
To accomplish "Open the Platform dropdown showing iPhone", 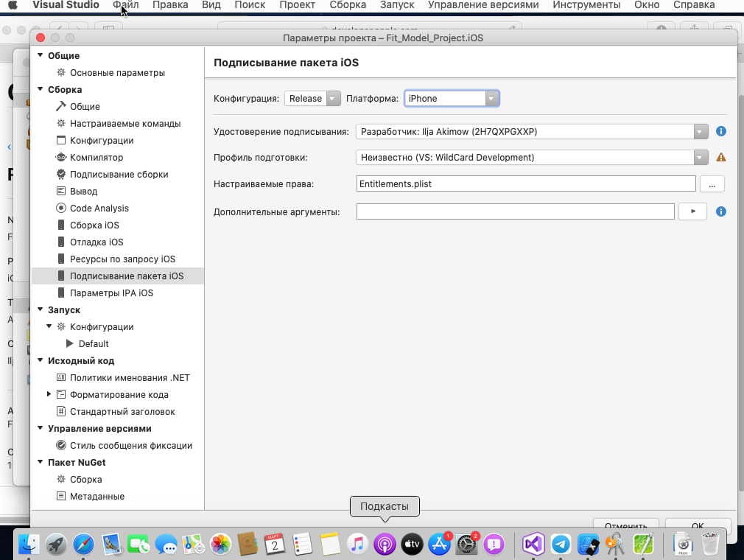I will [x=452, y=99].
